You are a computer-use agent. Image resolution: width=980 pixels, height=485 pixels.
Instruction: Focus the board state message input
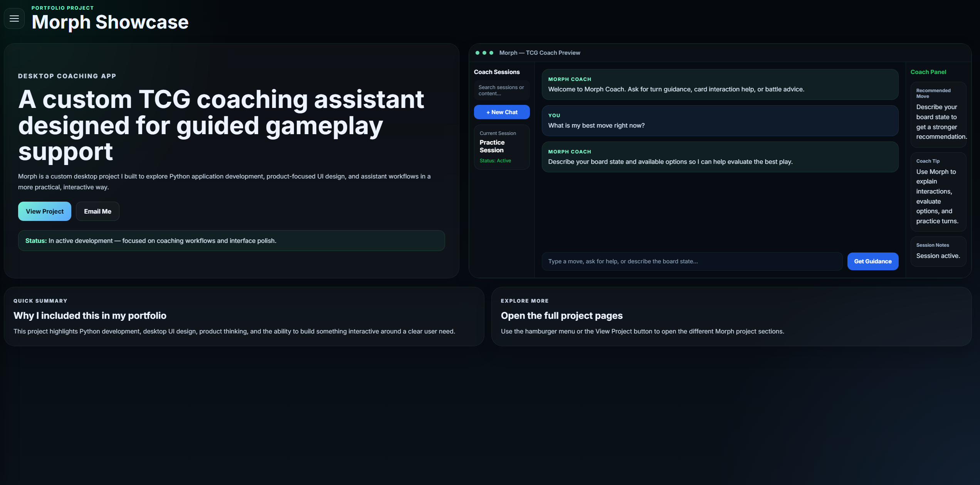tap(692, 261)
